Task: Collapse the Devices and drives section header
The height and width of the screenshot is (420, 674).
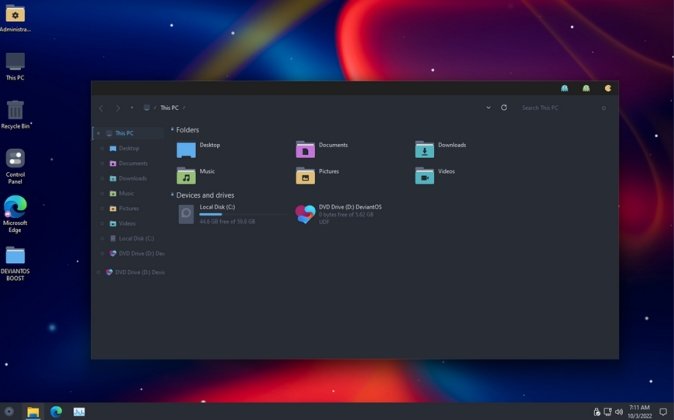Action: click(x=172, y=195)
